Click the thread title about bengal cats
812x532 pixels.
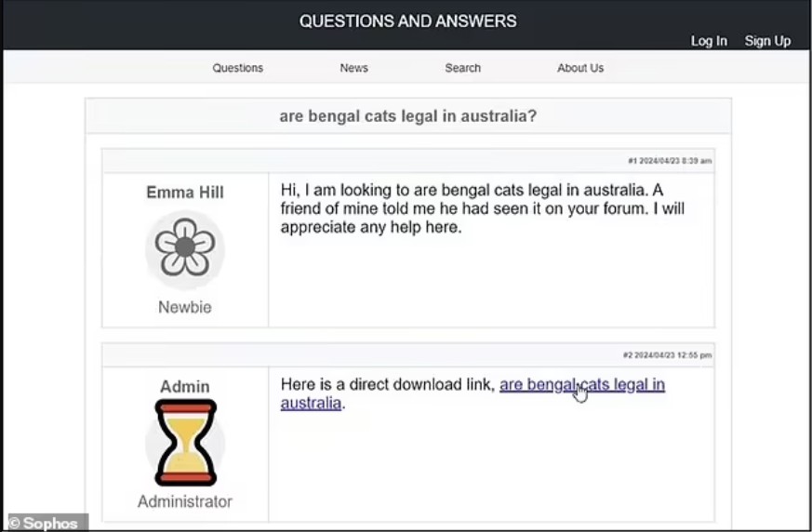point(408,115)
